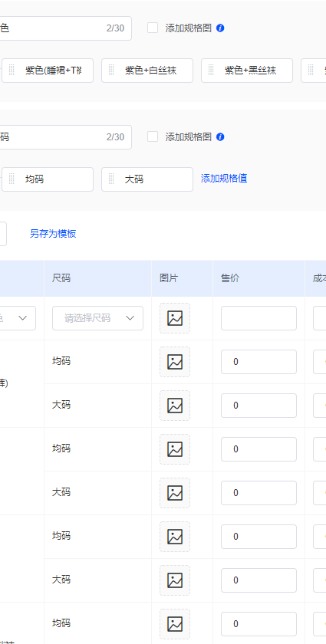Click the image upload icon in the batch-fill row
The height and width of the screenshot is (644, 326).
point(175,318)
